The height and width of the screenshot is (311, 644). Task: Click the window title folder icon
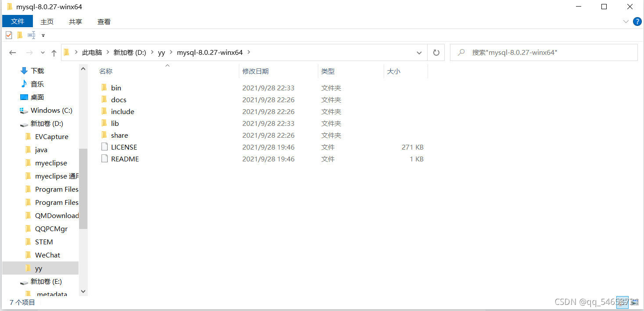pyautogui.click(x=9, y=7)
